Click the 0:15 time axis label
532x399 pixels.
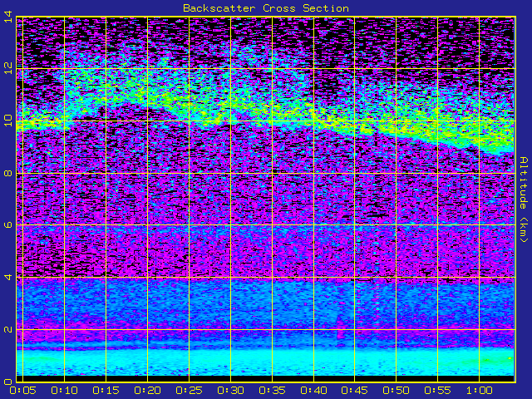click(106, 391)
